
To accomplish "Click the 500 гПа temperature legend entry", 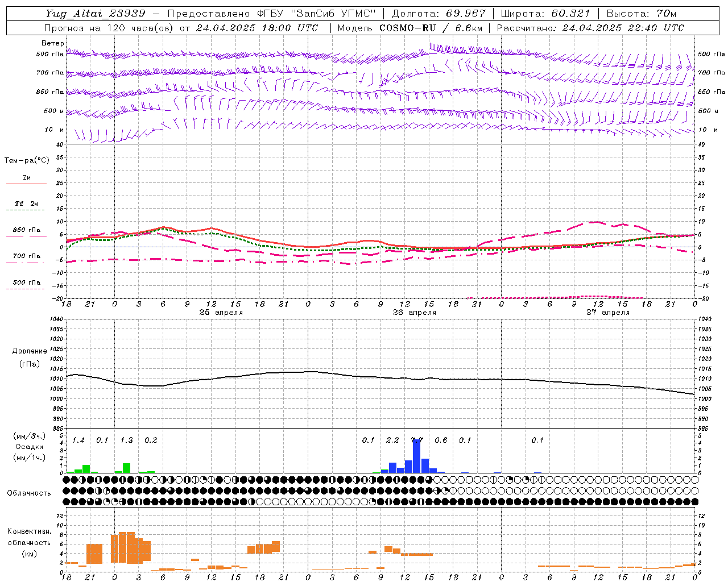I will point(26,282).
